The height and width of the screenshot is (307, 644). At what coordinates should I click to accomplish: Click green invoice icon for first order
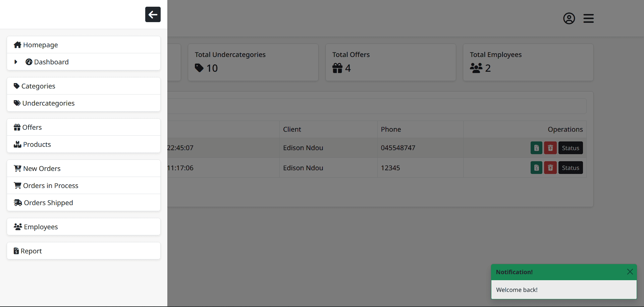[536, 148]
